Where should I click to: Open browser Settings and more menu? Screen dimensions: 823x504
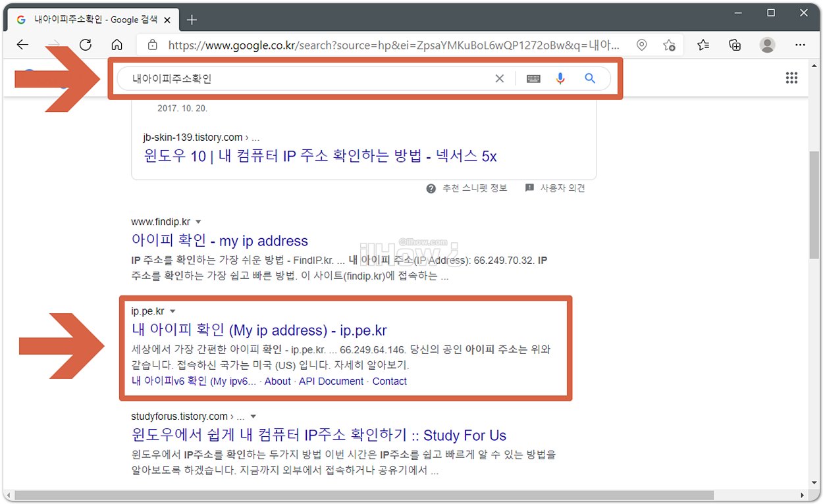point(800,45)
